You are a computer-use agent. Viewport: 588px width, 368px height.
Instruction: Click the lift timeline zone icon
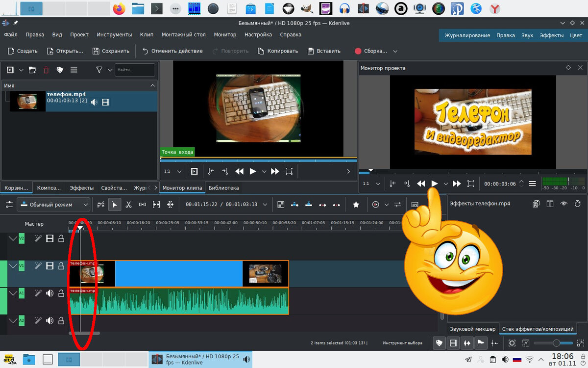[336, 205]
